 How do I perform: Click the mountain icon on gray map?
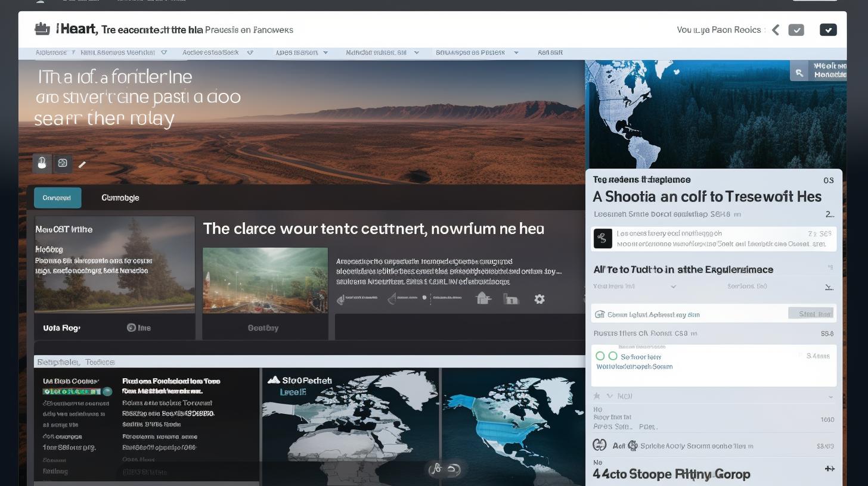(274, 380)
